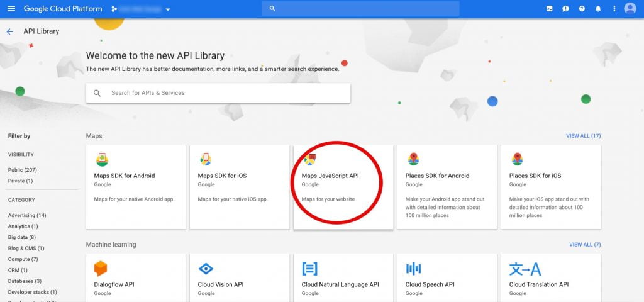The image size is (644, 302).
Task: View all 17 Maps APIs
Action: (583, 136)
